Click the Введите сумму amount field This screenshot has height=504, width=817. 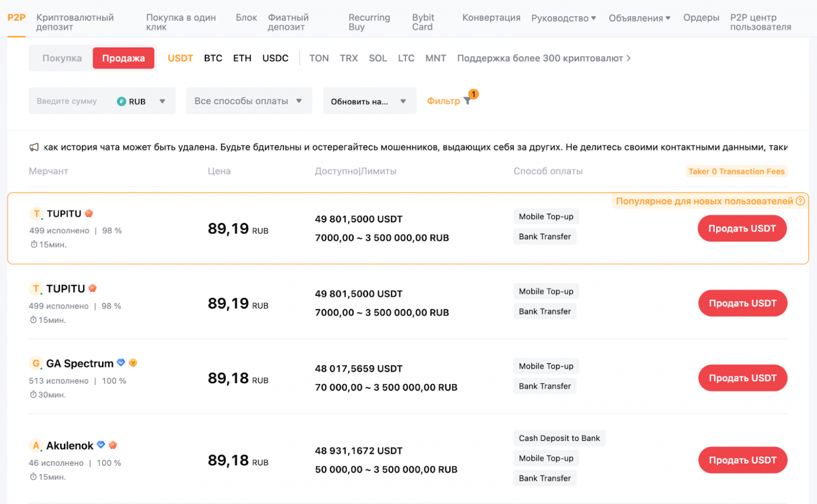tap(68, 100)
